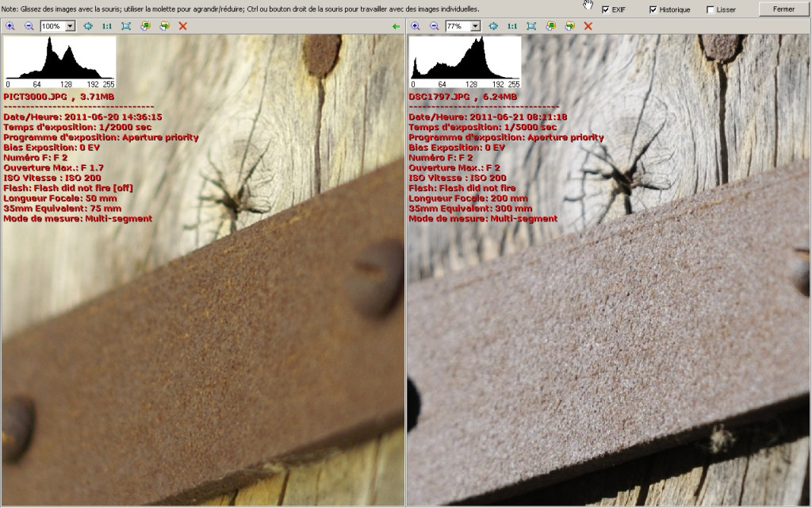This screenshot has width=812, height=508.
Task: Click the move-to-folder icon in left toolbar
Action: (x=164, y=26)
